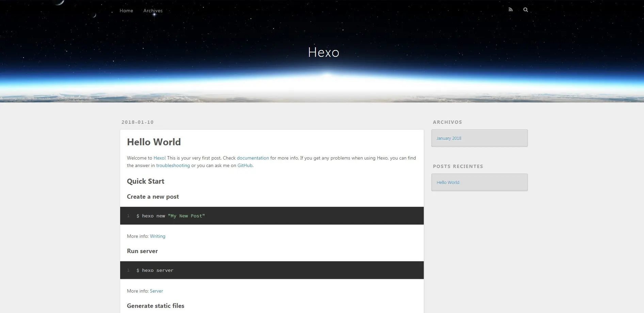Open January 2018 archive link
The width and height of the screenshot is (644, 313).
click(449, 138)
